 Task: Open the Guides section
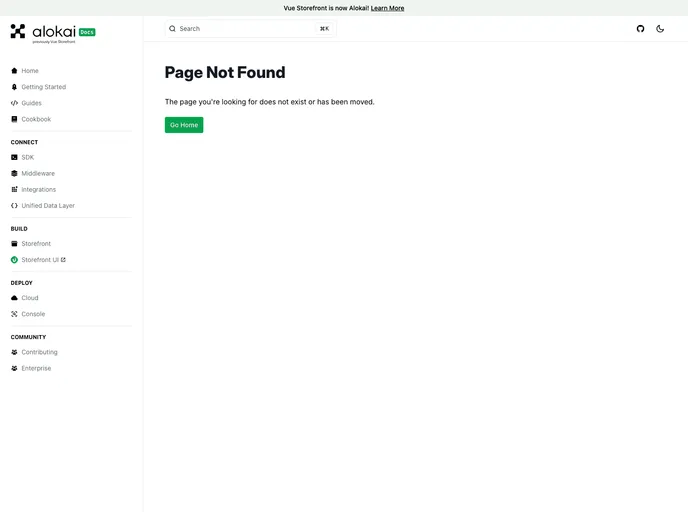click(x=32, y=103)
